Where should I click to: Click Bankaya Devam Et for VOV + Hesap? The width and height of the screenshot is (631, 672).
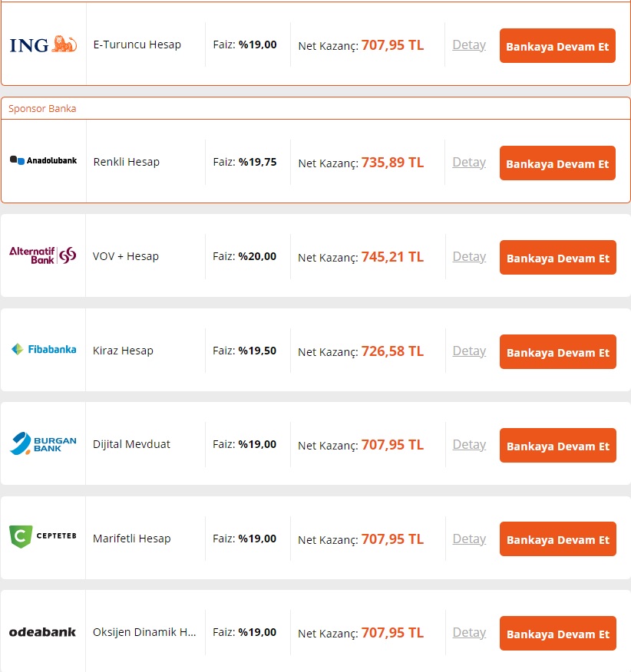click(558, 258)
